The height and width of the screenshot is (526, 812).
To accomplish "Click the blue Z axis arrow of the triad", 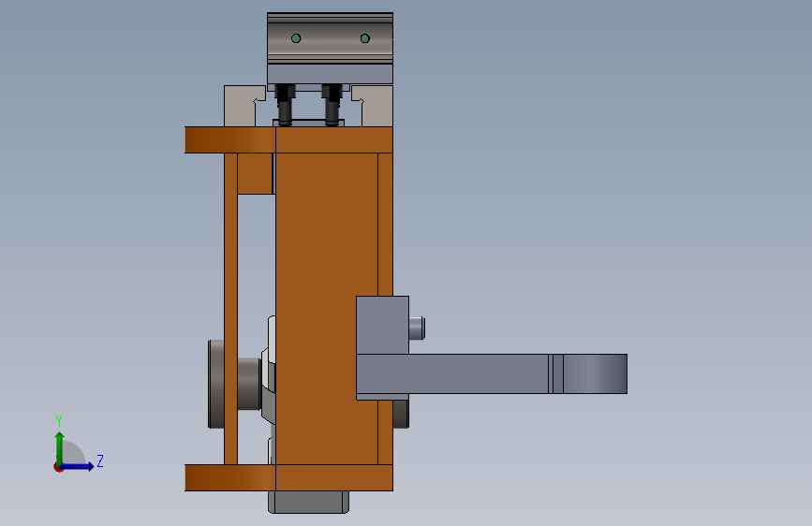I will [78, 466].
